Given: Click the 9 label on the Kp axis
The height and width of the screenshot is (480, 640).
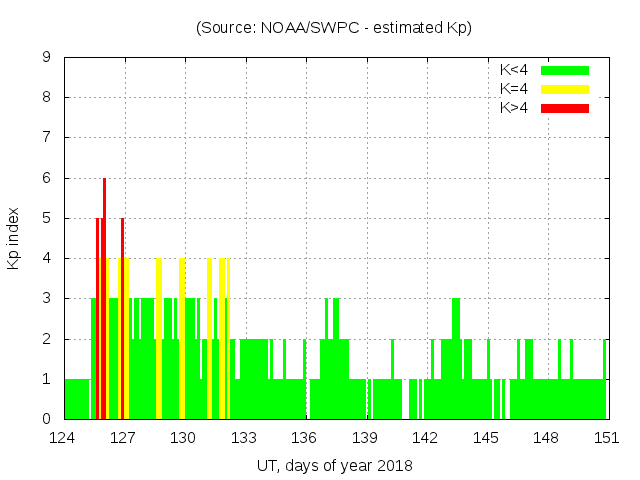Looking at the screenshot, I should click(x=46, y=58).
